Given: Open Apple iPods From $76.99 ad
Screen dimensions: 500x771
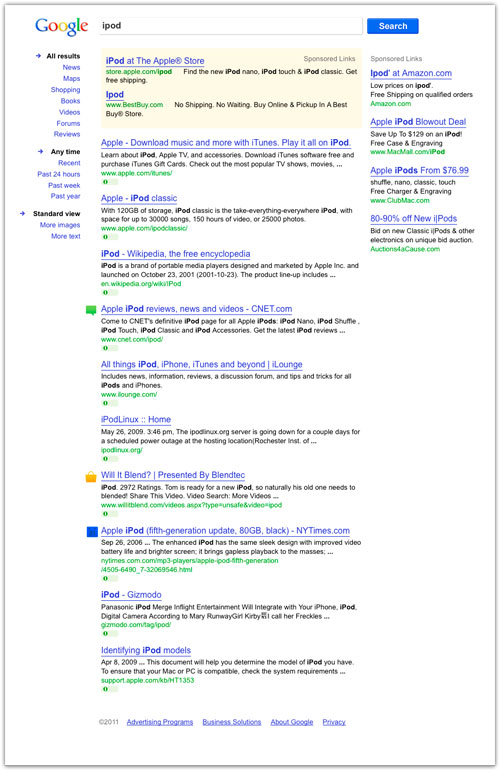Looking at the screenshot, I should (419, 171).
